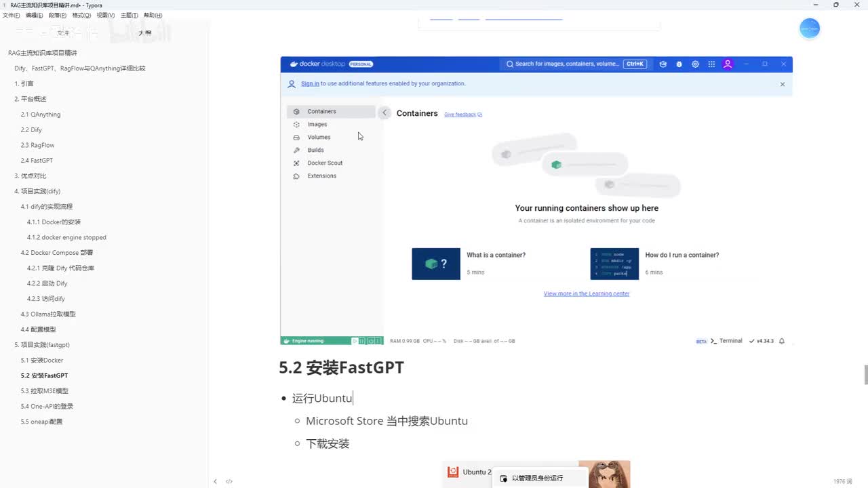Switch sidebar to the 文件 tab

[x=63, y=33]
